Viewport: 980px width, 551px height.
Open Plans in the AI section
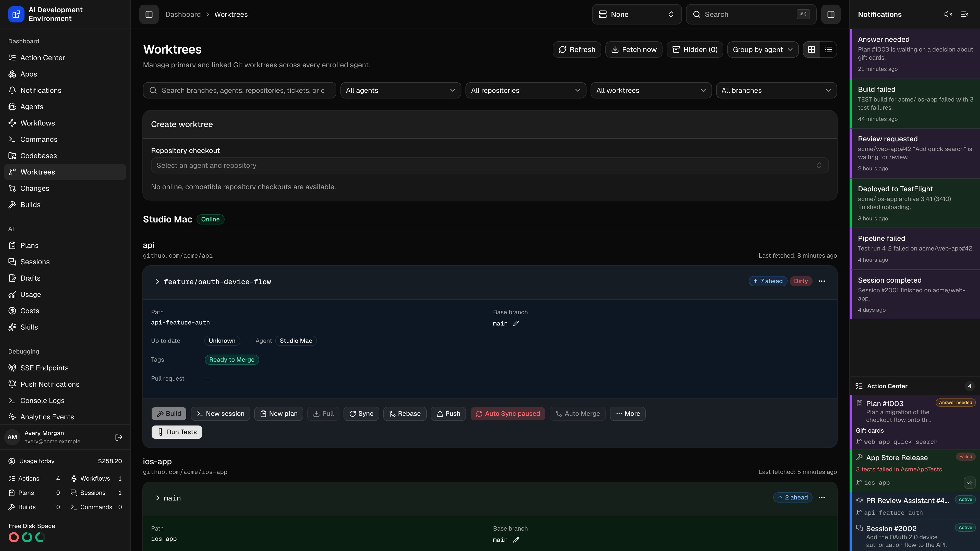65,246
